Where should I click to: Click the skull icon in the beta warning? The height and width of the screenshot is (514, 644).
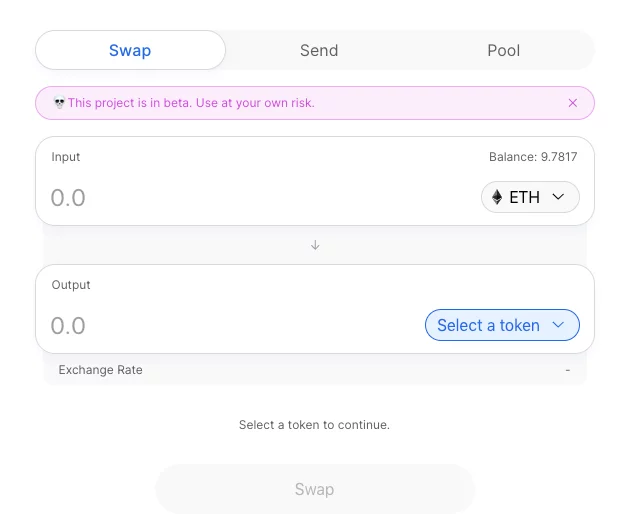click(x=59, y=103)
